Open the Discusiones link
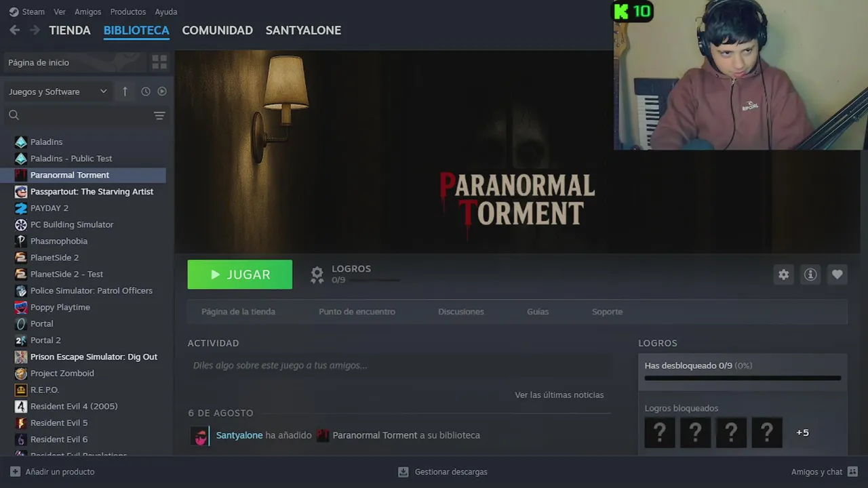Screen dimensions: 868x488 point(461,312)
